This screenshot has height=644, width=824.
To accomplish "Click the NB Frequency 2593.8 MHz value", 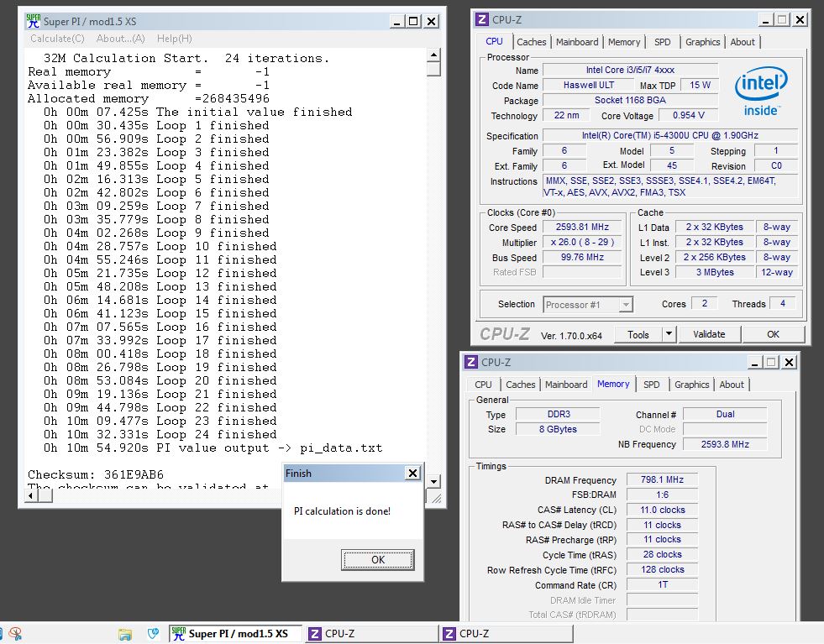I will (725, 444).
